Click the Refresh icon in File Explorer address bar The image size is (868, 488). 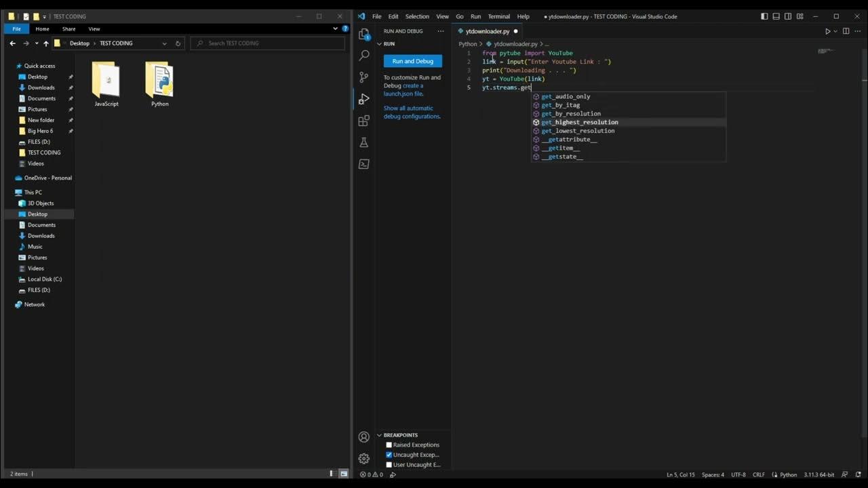point(178,43)
